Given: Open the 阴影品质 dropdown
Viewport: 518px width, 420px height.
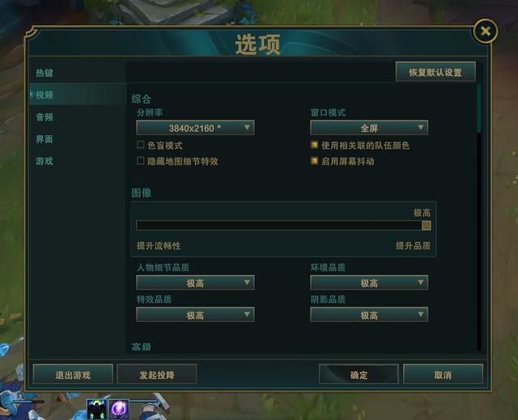Looking at the screenshot, I should click(369, 315).
